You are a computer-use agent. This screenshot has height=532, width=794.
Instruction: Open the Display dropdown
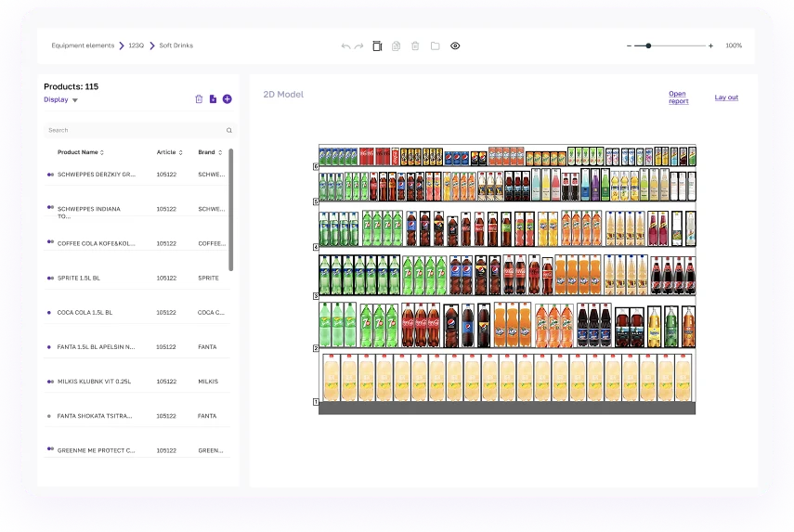tap(60, 99)
